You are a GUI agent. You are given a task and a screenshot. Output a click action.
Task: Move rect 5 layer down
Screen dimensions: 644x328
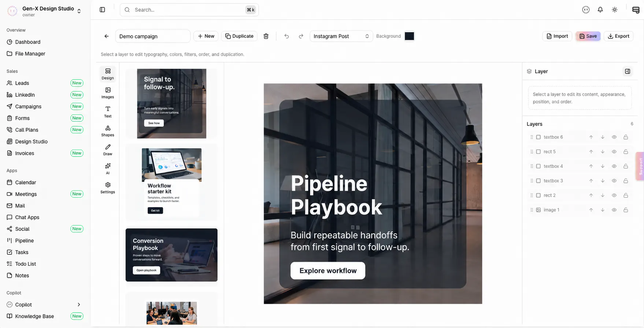(x=603, y=152)
